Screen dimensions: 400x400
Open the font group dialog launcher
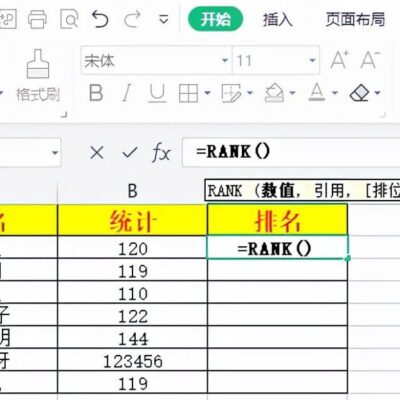383,115
